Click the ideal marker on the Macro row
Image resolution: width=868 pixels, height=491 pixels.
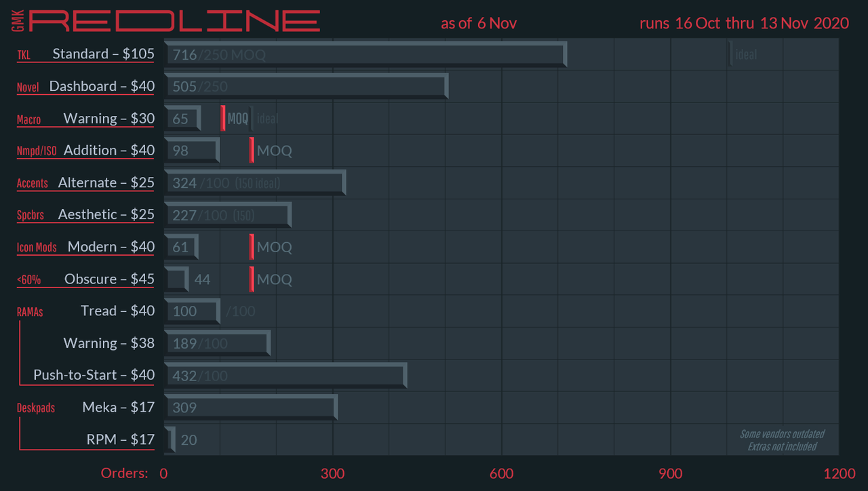coord(252,119)
